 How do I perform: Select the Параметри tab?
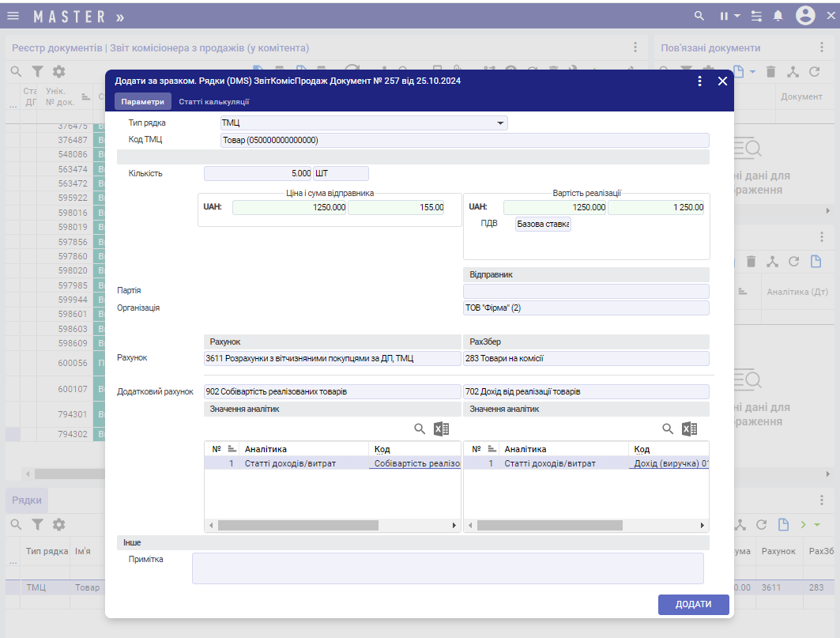(142, 101)
